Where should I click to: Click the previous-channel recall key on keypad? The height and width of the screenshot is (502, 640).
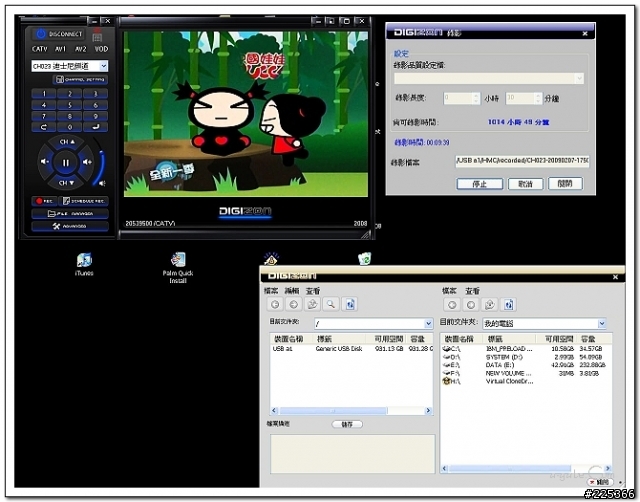[44, 127]
